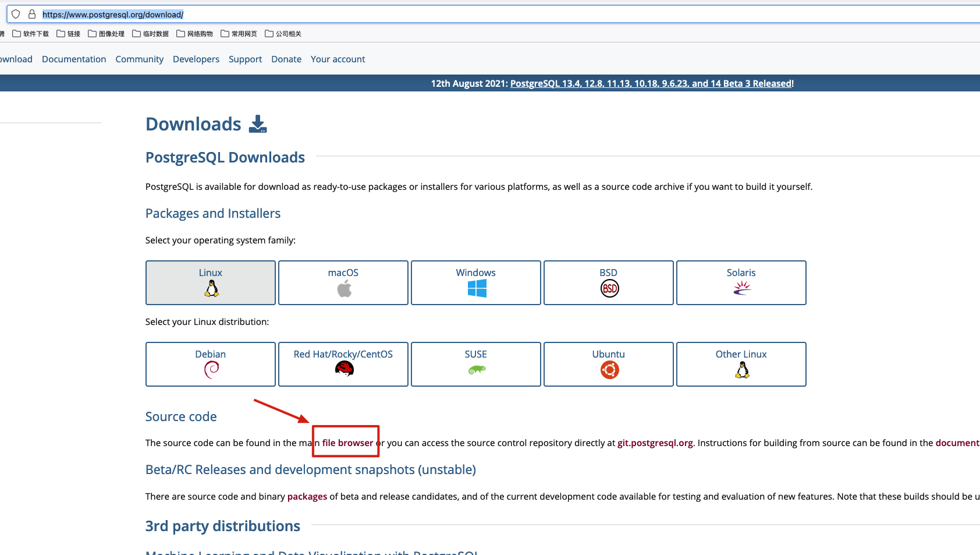Click the shield tracking protection icon
The image size is (980, 555).
pyautogui.click(x=16, y=14)
